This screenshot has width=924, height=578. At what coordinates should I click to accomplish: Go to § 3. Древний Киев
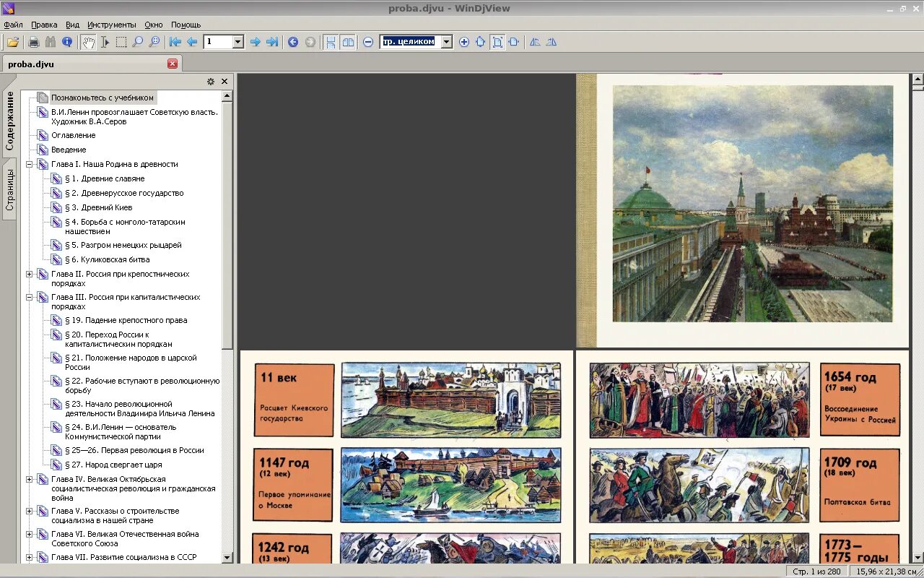pyautogui.click(x=98, y=207)
